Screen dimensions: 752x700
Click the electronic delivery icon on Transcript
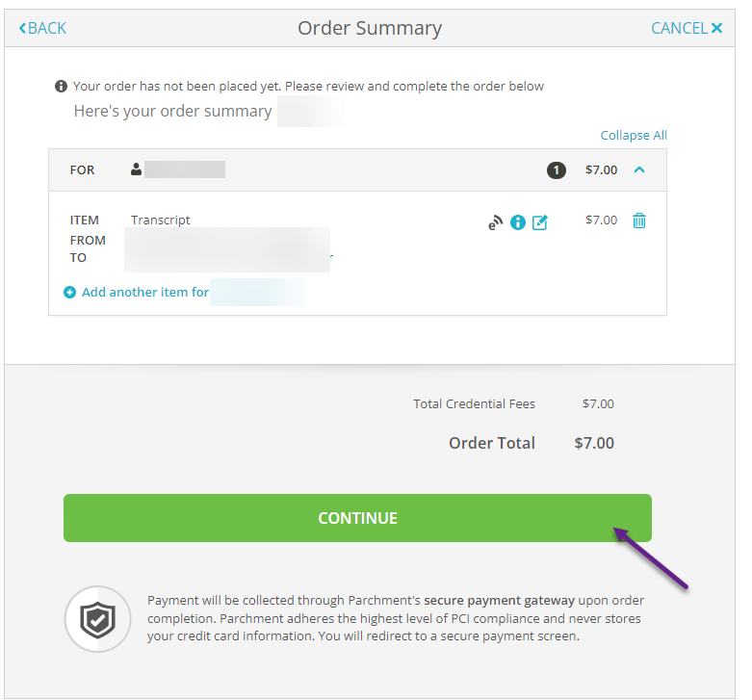click(495, 222)
